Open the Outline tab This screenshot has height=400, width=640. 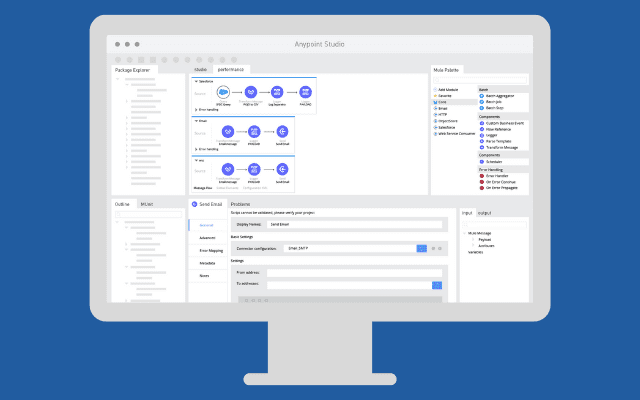click(x=122, y=204)
